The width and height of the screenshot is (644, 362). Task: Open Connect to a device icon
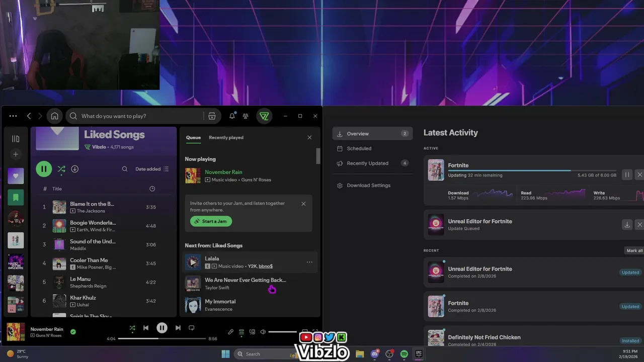pos(252,332)
